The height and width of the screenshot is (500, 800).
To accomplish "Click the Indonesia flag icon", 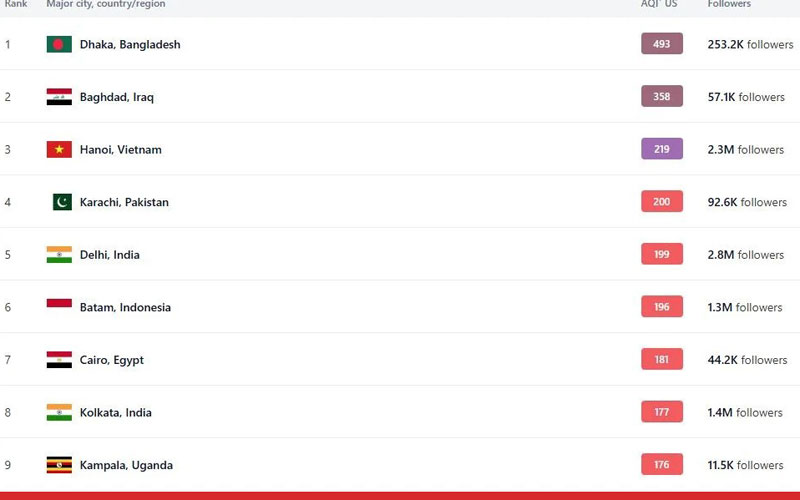I will click(x=59, y=306).
